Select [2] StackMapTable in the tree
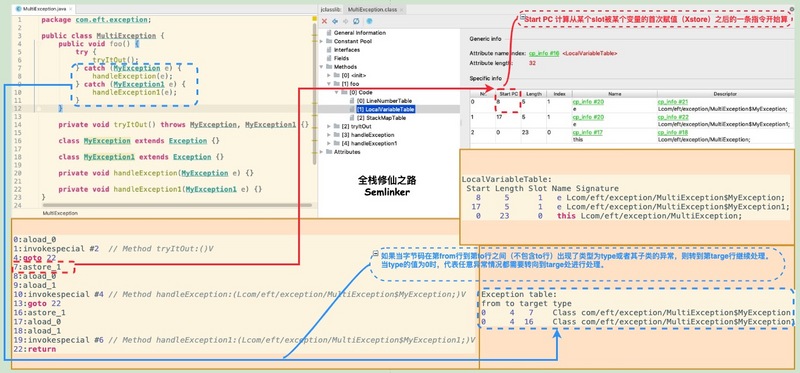Screen dimensions: 800x373 point(381,118)
